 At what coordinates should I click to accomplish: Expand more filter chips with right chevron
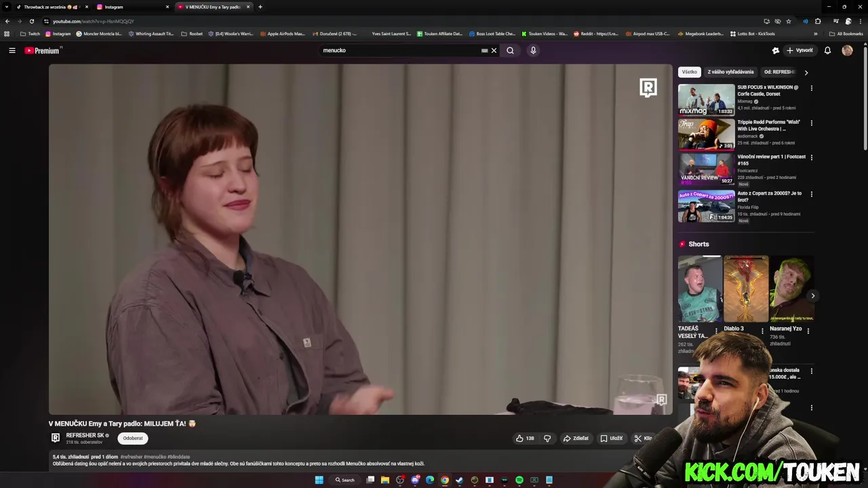pos(806,73)
